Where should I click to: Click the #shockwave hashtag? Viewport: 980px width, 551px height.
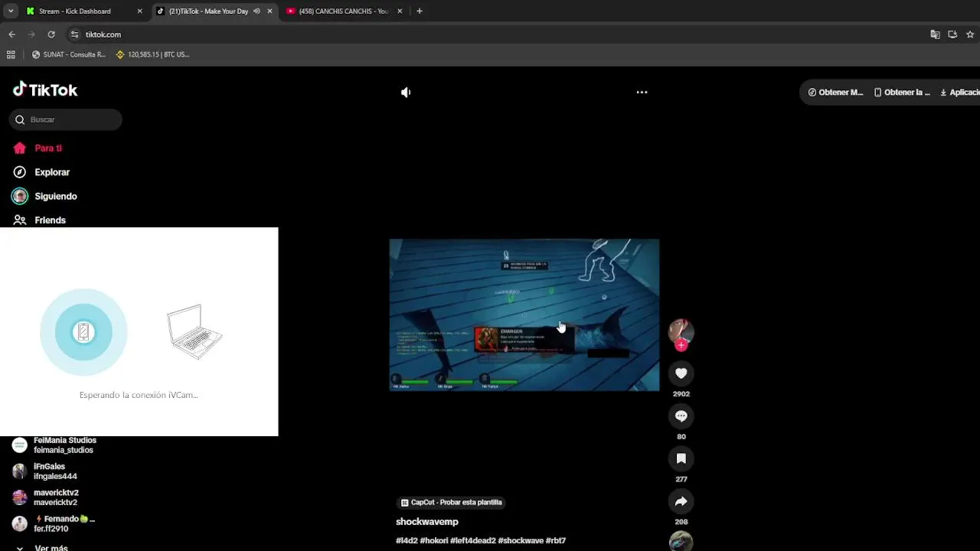click(521, 540)
